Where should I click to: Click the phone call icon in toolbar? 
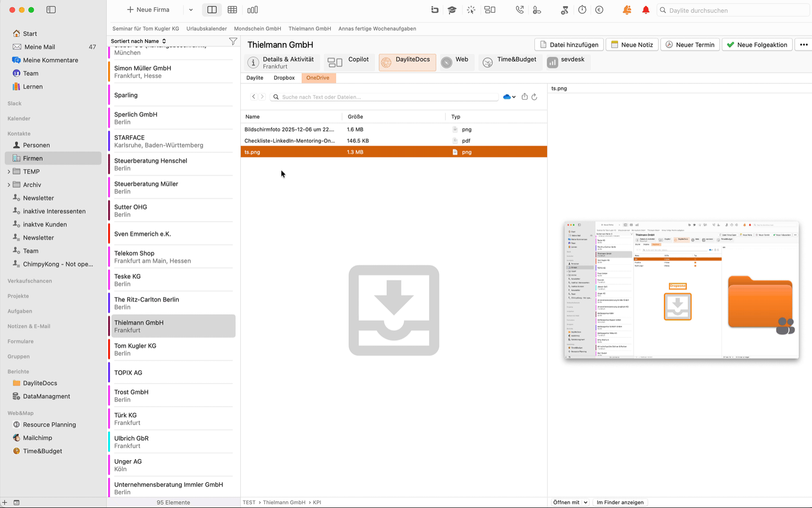[x=519, y=10]
